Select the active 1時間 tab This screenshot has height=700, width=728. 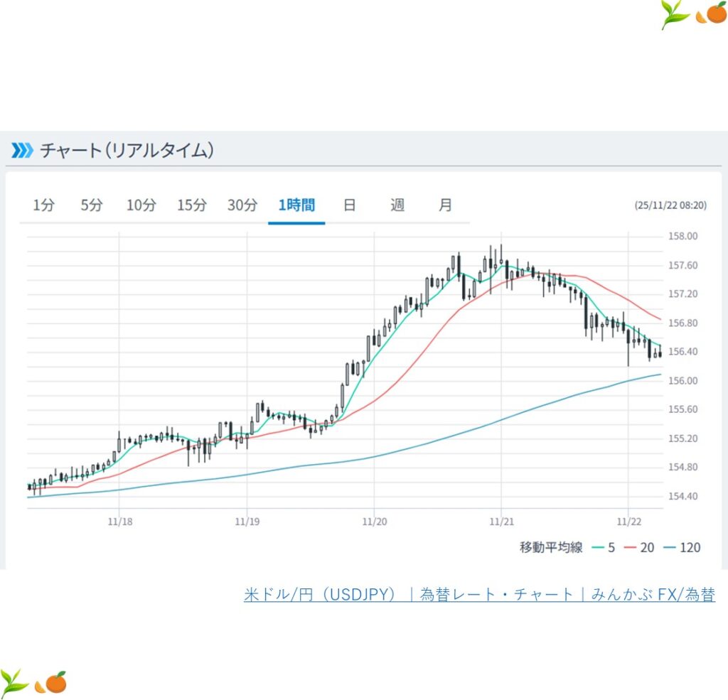(x=296, y=205)
